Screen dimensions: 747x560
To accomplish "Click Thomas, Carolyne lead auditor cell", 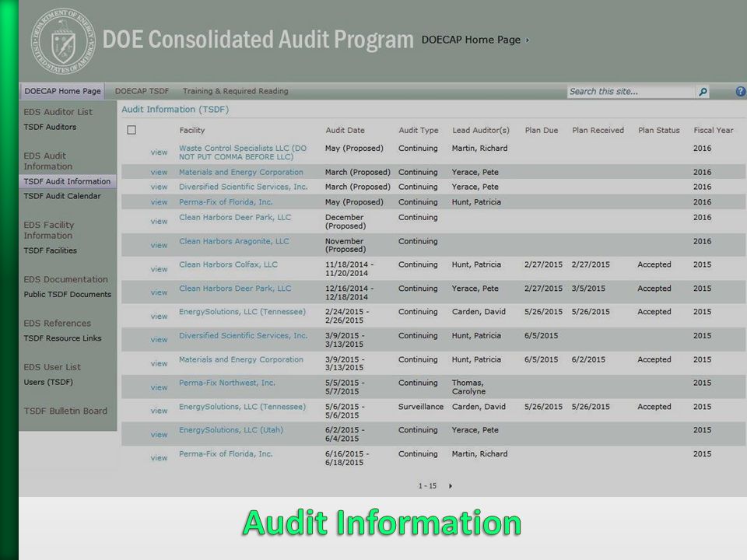I will click(468, 387).
